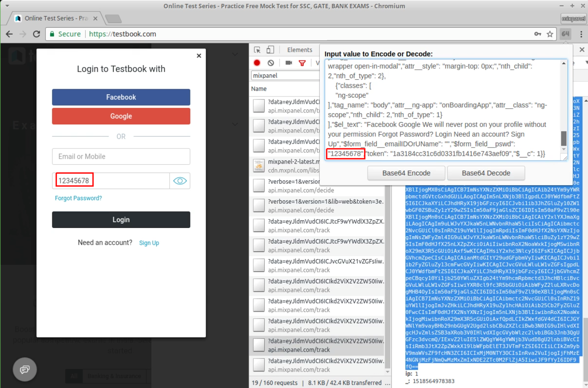The image size is (588, 388).
Task: Go back using the browser back arrow
Action: pos(9,34)
